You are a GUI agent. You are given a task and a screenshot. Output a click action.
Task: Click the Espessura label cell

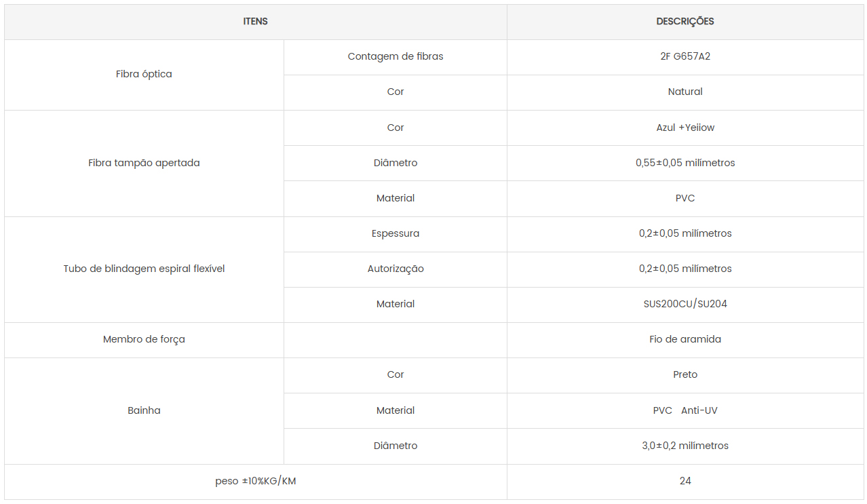(396, 234)
